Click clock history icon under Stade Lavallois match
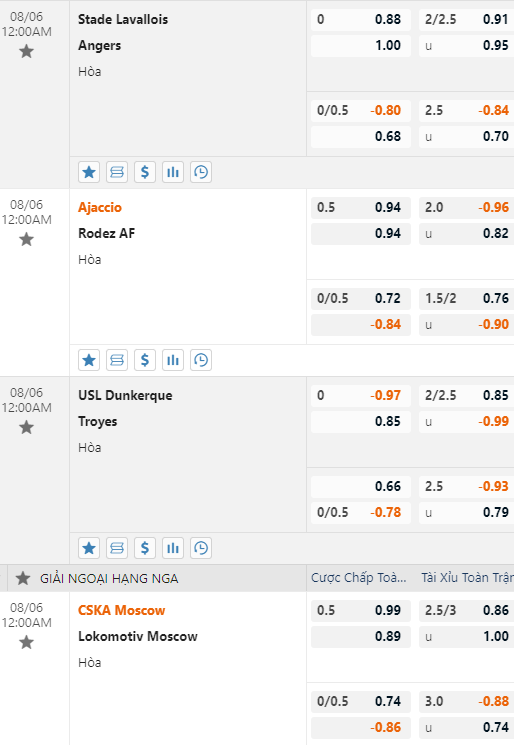The image size is (514, 745). point(201,172)
